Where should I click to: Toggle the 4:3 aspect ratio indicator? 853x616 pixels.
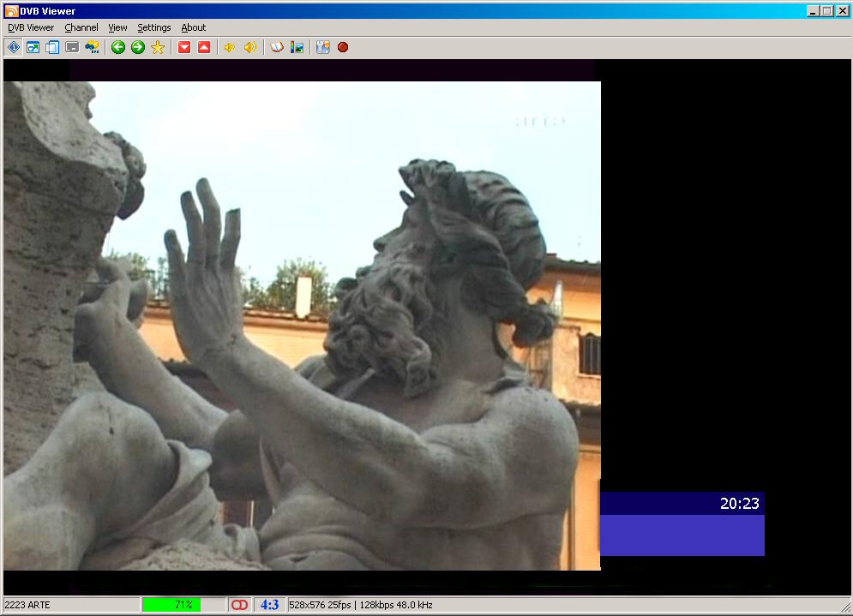pos(269,605)
